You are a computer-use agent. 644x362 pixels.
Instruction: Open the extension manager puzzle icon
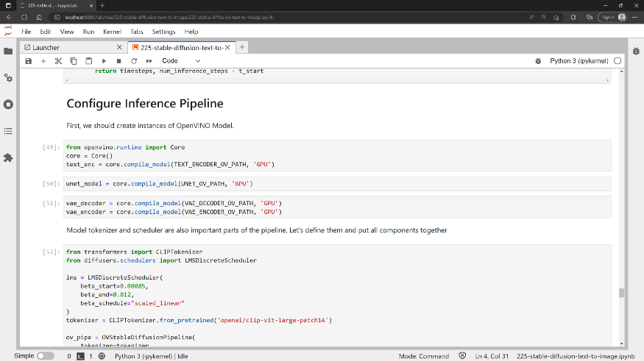coord(8,157)
